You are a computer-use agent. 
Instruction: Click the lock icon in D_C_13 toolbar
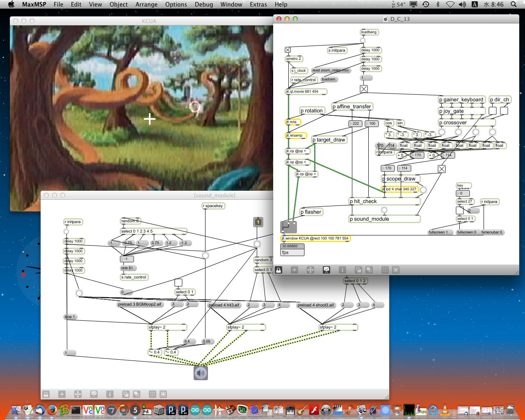coord(278,270)
